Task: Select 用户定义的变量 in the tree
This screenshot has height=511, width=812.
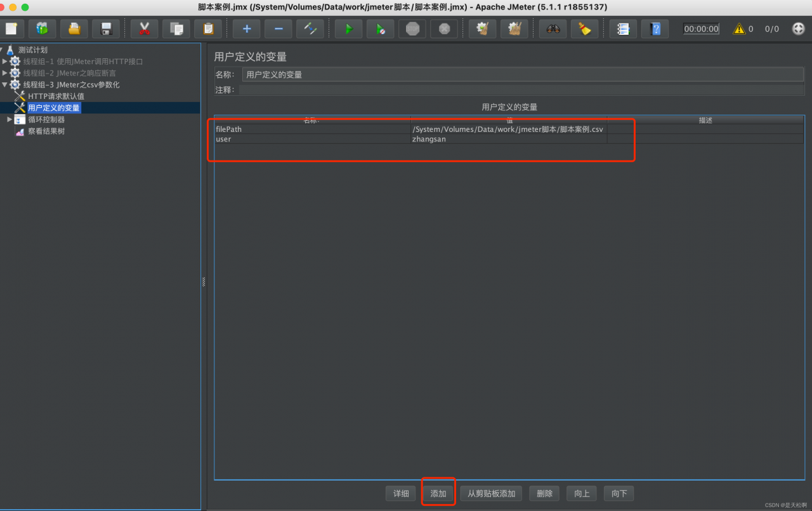Action: [x=54, y=108]
